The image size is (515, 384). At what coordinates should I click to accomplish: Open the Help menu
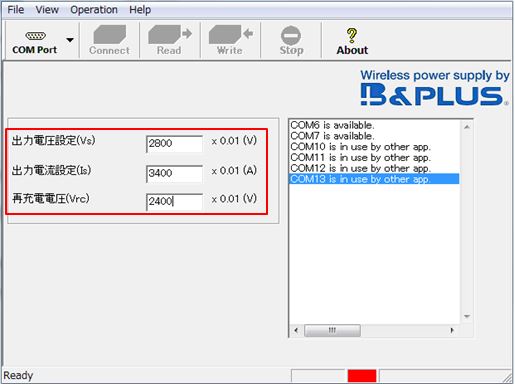point(140,10)
